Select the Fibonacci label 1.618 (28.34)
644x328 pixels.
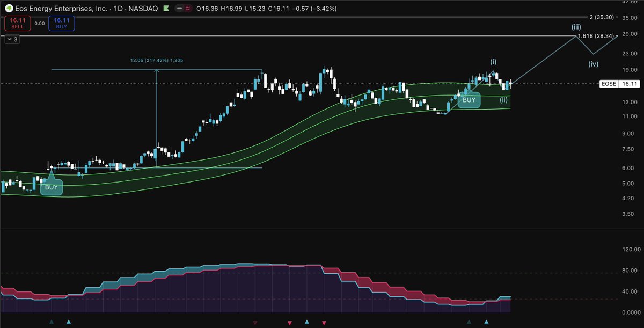[596, 35]
